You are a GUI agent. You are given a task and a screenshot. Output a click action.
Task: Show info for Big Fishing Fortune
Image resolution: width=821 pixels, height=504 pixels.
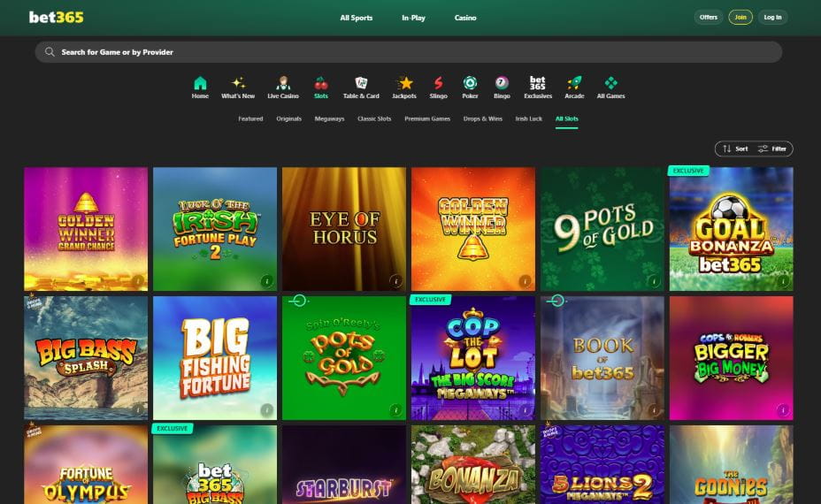click(266, 409)
